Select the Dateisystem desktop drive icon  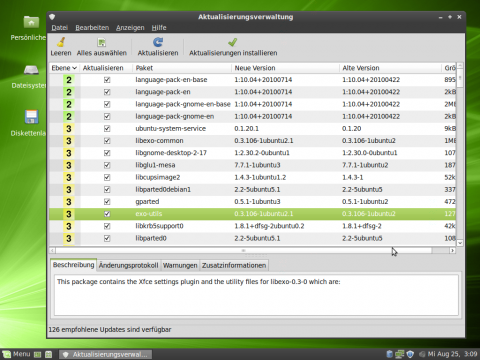pos(31,70)
